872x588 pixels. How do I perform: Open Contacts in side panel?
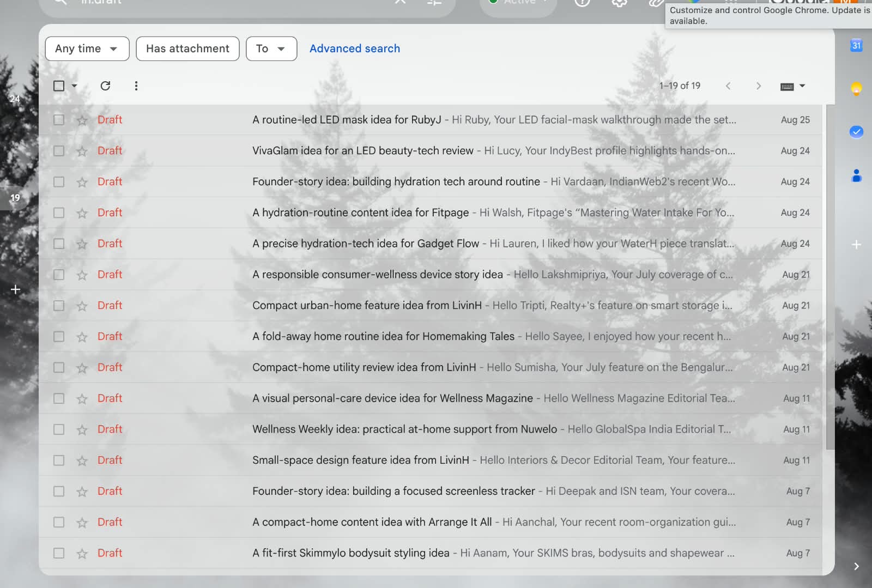(x=856, y=175)
